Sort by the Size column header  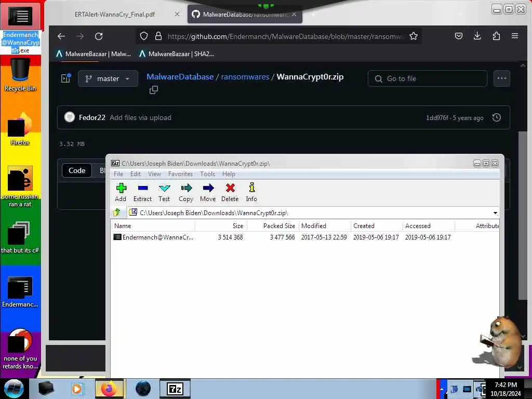[x=221, y=226]
